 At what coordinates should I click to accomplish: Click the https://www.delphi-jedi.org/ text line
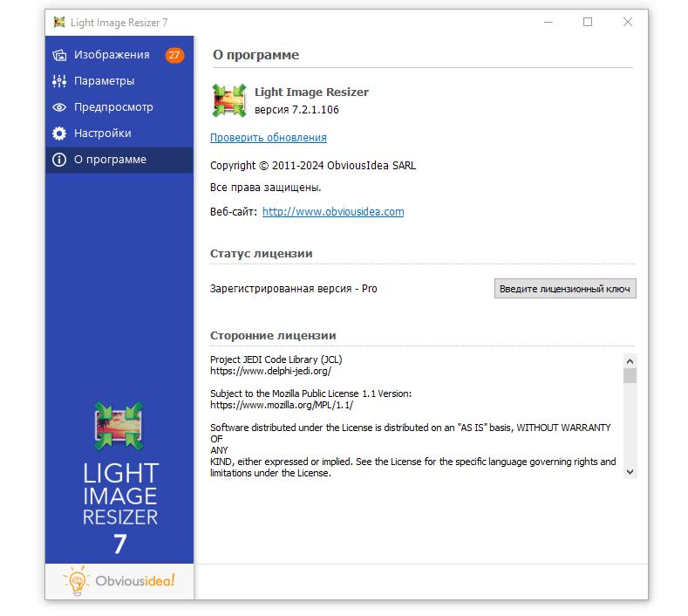270,371
